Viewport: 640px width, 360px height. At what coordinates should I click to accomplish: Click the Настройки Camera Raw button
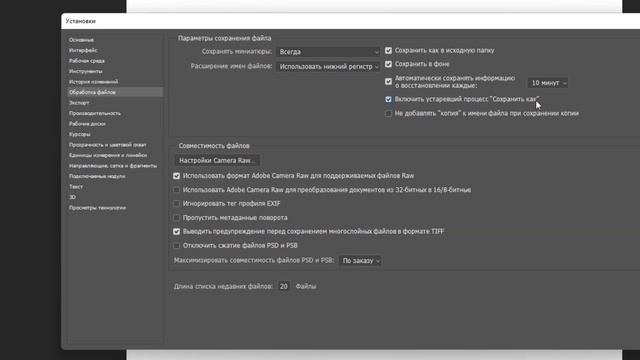pyautogui.click(x=217, y=160)
